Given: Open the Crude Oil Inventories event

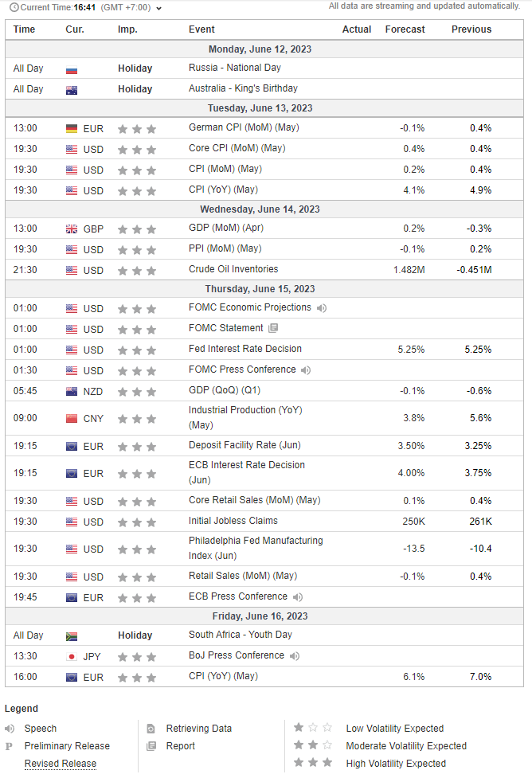Looking at the screenshot, I should tap(233, 269).
